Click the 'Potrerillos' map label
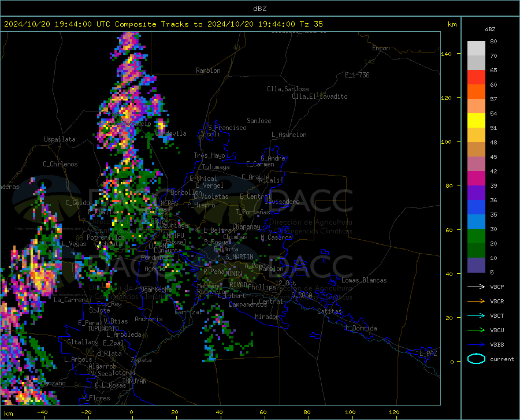520x420 pixels. [106, 237]
